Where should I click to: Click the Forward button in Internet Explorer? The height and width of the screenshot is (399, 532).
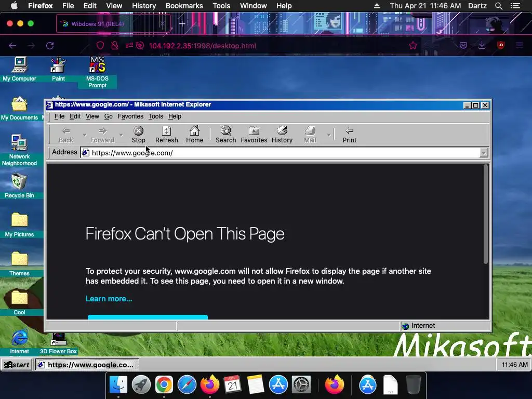102,135
